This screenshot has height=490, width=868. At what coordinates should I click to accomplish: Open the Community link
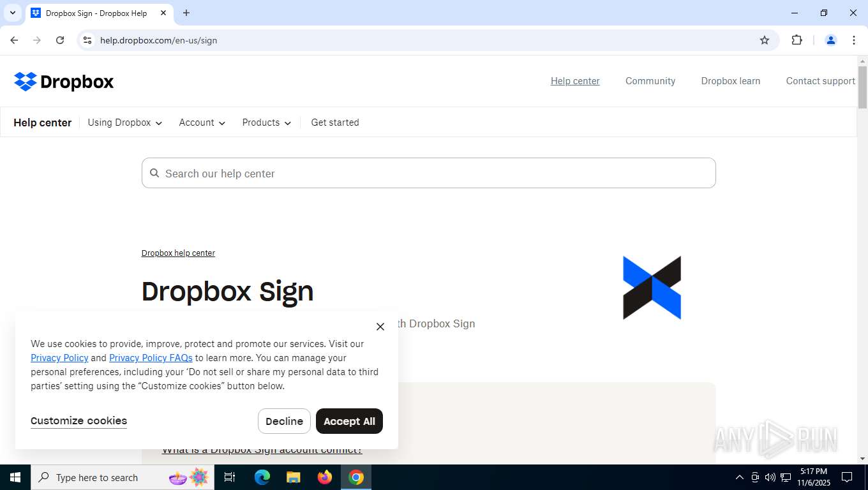tap(650, 81)
